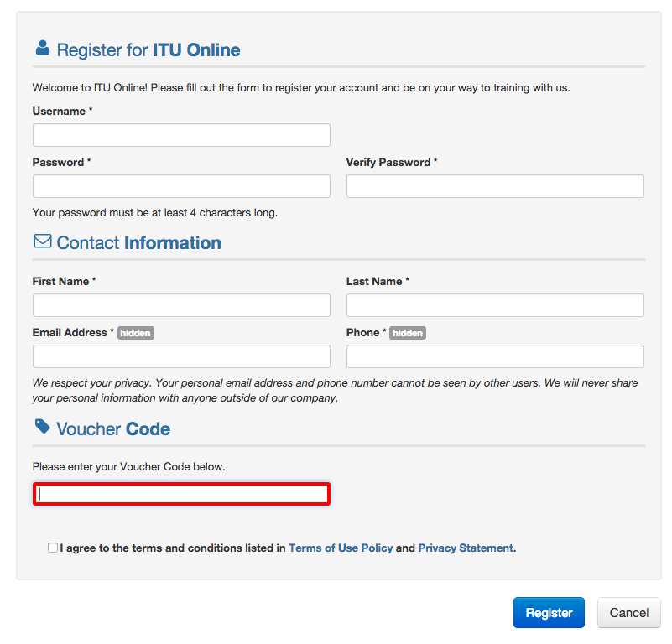This screenshot has height=644, width=672.
Task: Click into the Password field
Action: tap(181, 186)
